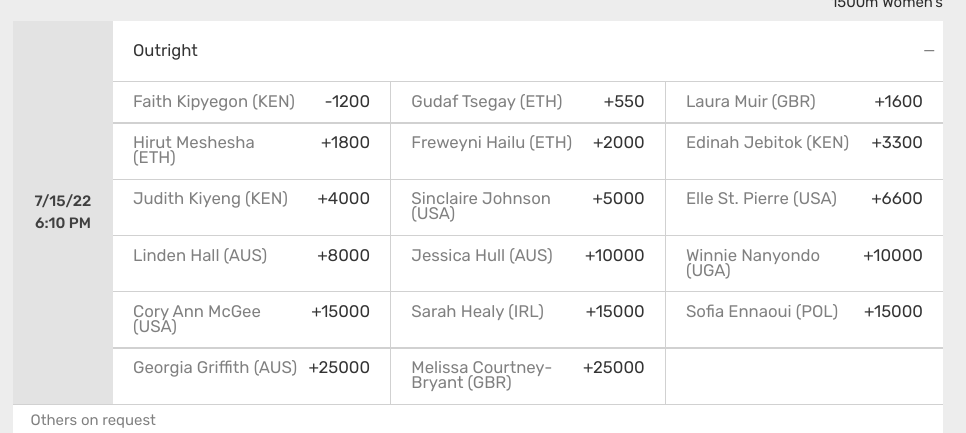Select Elle St. Pierre (USA) at +6600
The width and height of the screenshot is (966, 433).
805,208
